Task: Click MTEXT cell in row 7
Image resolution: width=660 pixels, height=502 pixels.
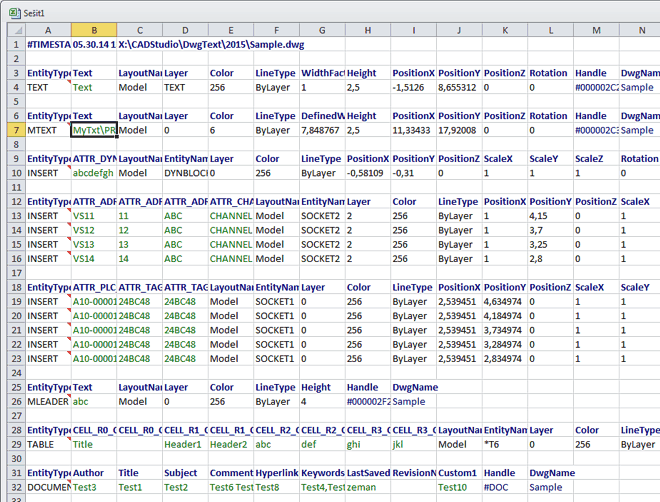Action: [x=48, y=130]
